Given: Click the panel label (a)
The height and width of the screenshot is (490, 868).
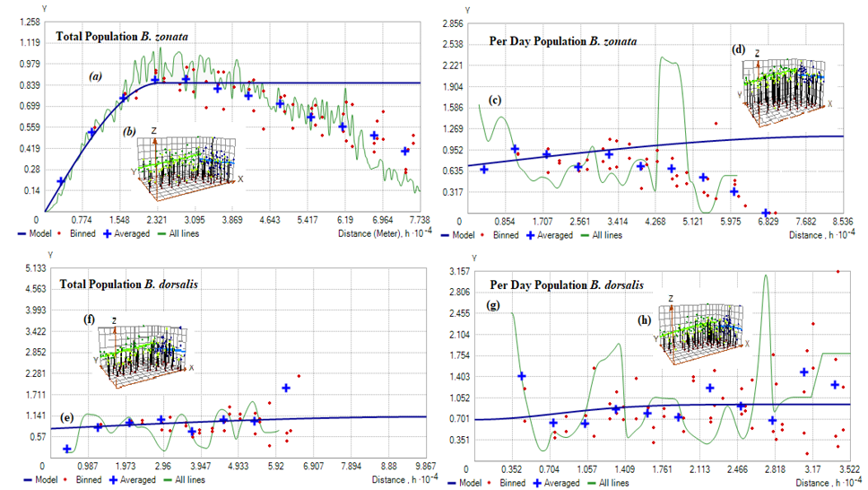Looking at the screenshot, I should click(96, 76).
